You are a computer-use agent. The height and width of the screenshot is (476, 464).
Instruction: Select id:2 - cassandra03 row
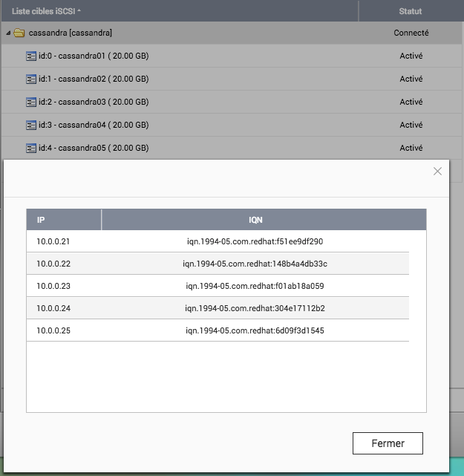(x=232, y=102)
